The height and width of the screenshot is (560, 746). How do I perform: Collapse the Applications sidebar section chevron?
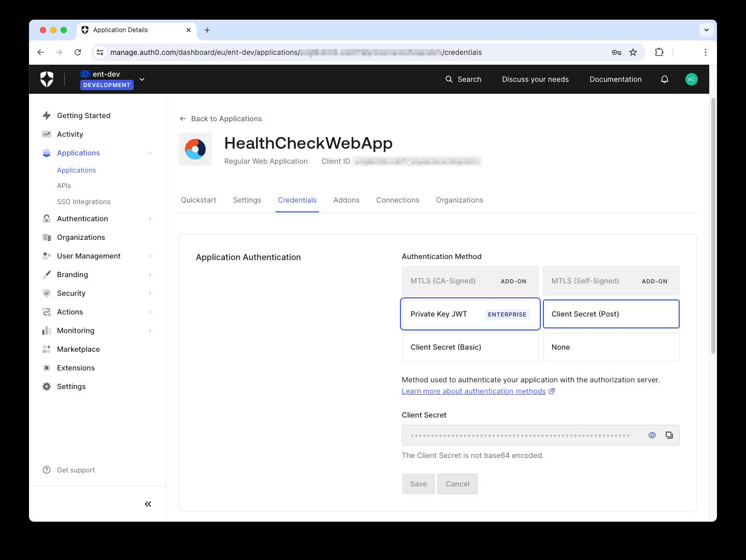(150, 153)
